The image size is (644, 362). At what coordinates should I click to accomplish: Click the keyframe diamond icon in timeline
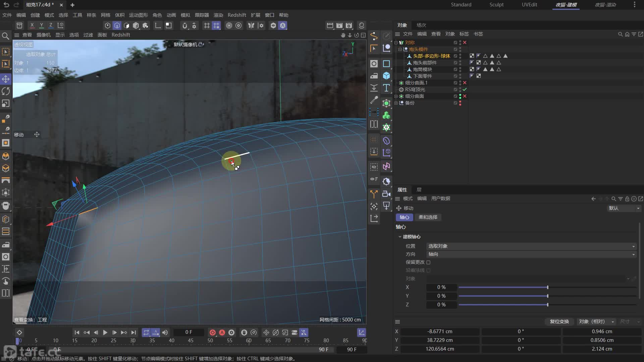[x=19, y=333]
